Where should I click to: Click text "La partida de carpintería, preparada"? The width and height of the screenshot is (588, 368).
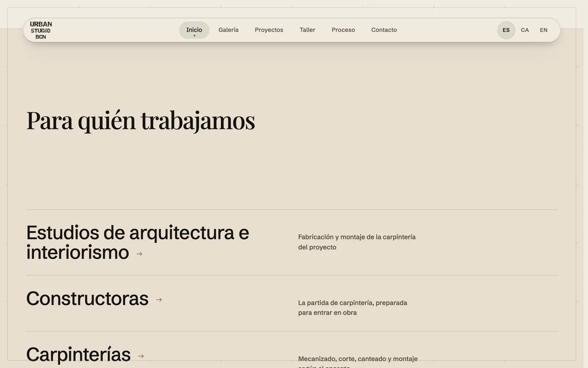pos(353,303)
